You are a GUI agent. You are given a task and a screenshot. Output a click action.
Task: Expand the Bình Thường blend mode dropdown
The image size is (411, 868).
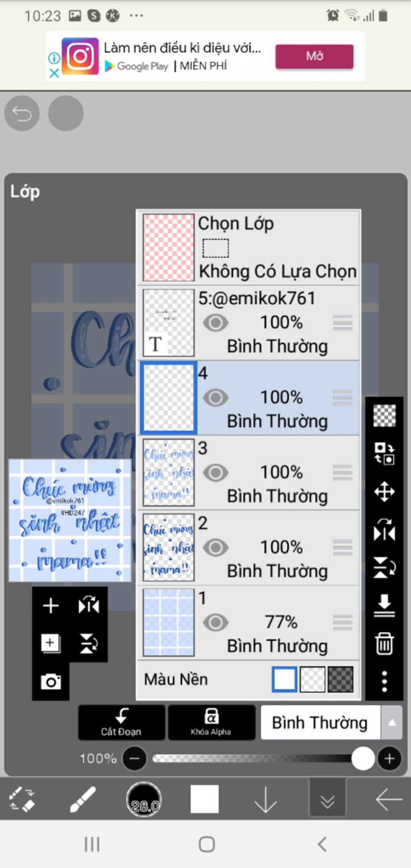[x=392, y=722]
